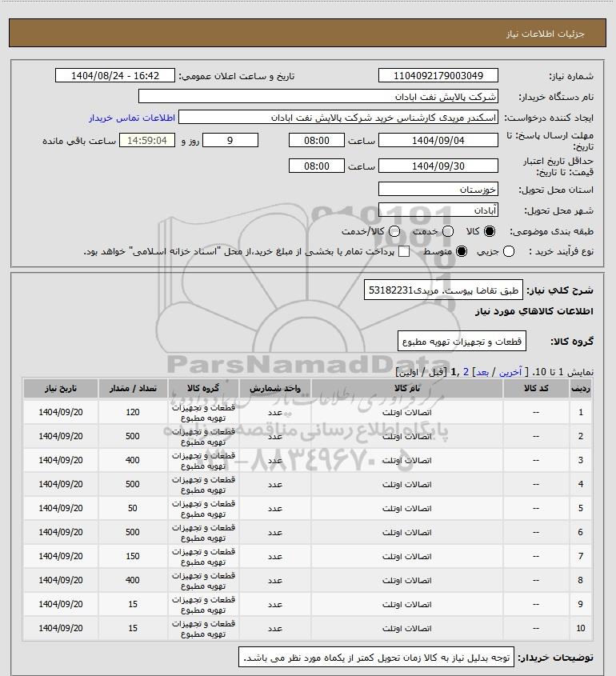This screenshot has height=676, width=616.
Task: Go to page 2 of the items list
Action: click(x=466, y=372)
